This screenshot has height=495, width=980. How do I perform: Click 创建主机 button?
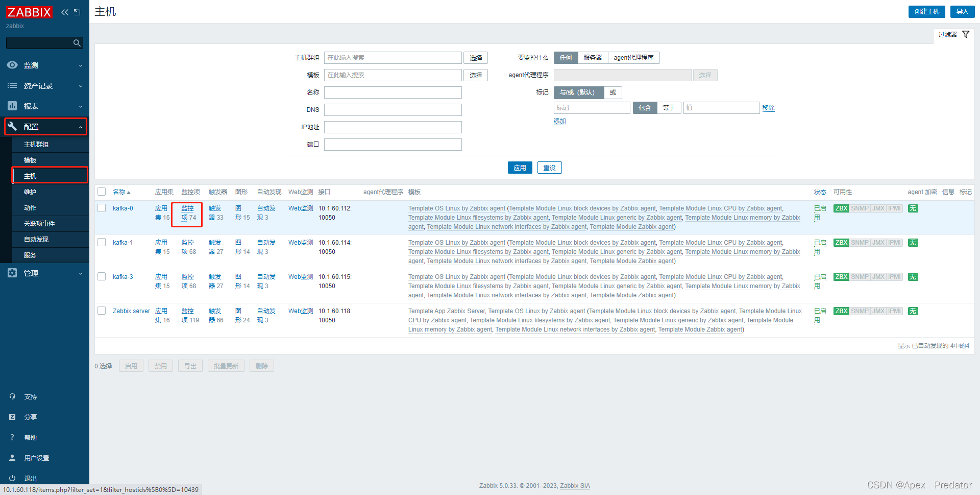(x=926, y=12)
